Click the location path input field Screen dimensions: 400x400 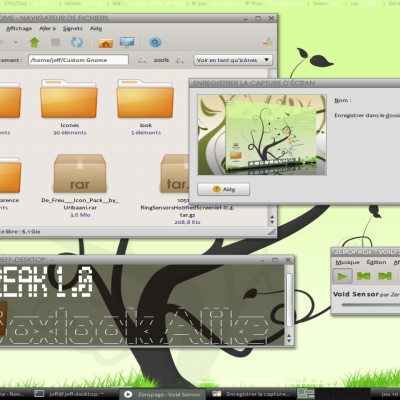pos(78,60)
